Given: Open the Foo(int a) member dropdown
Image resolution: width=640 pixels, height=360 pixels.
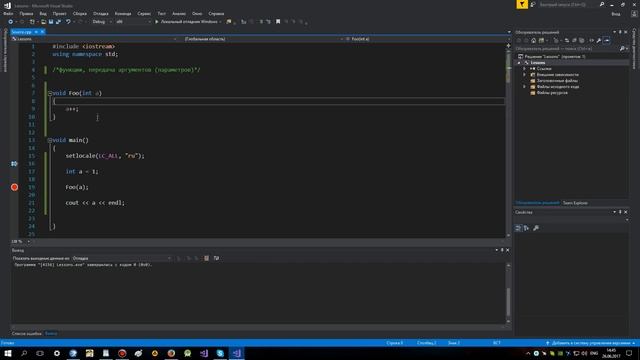Looking at the screenshot, I should pyautogui.click(x=427, y=39).
